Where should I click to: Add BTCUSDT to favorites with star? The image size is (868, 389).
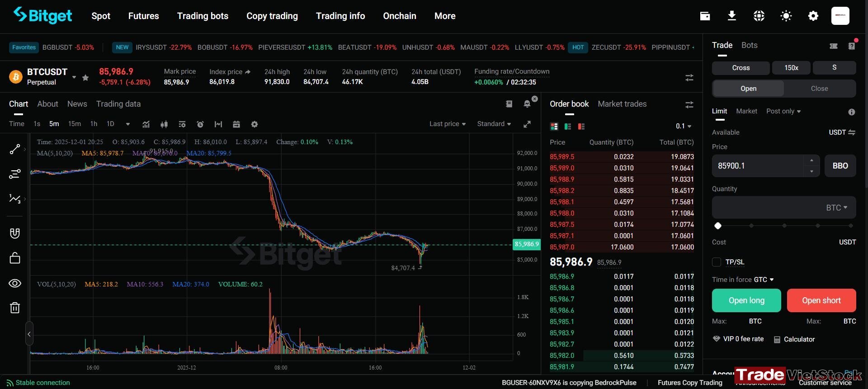point(85,78)
